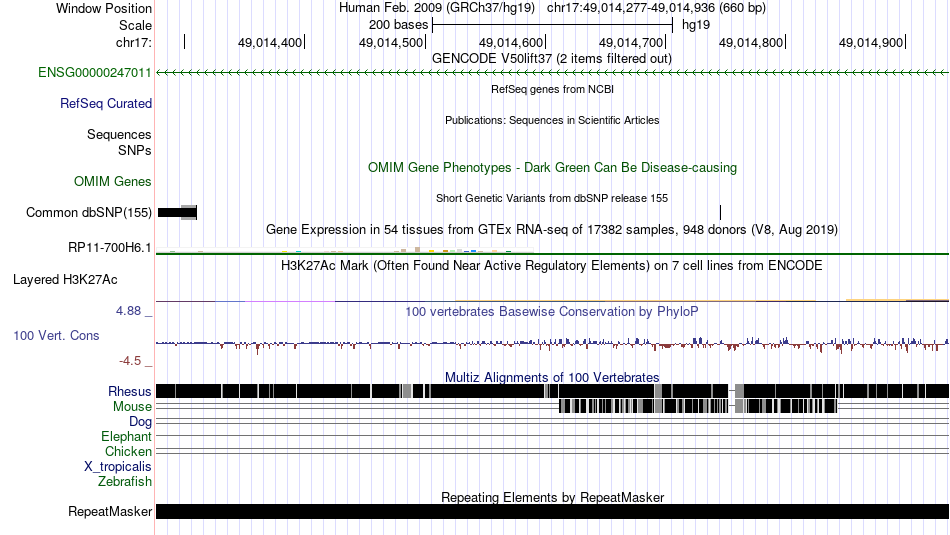
Task: Click the green ENSG00000247011 intron arrow line
Action: point(553,73)
